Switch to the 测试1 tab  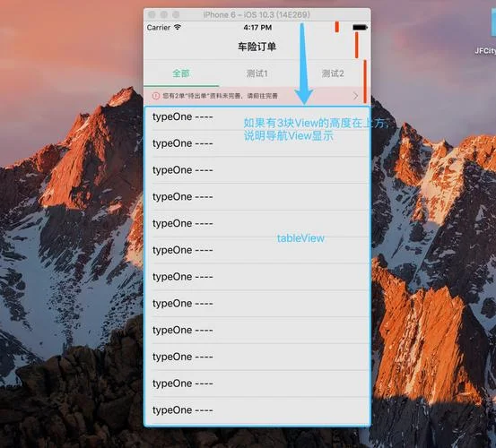[x=257, y=73]
